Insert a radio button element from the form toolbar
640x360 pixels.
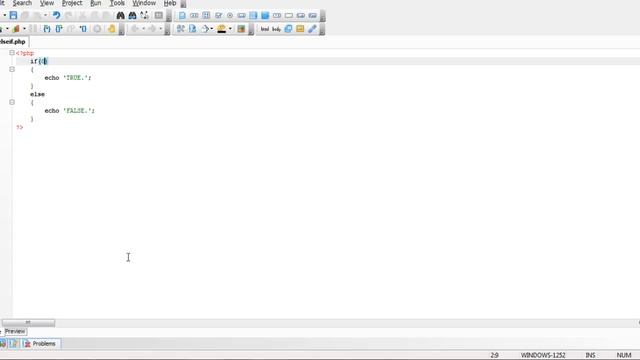tap(230, 16)
